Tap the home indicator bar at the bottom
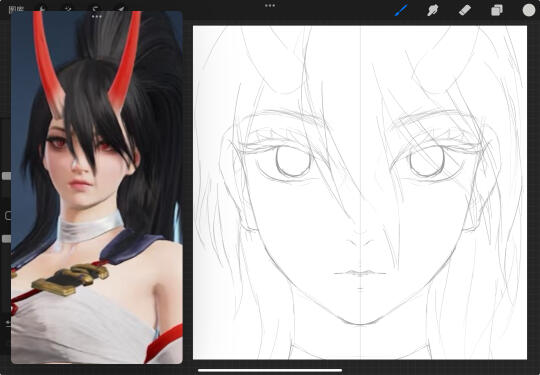The width and height of the screenshot is (540, 375). point(270,371)
